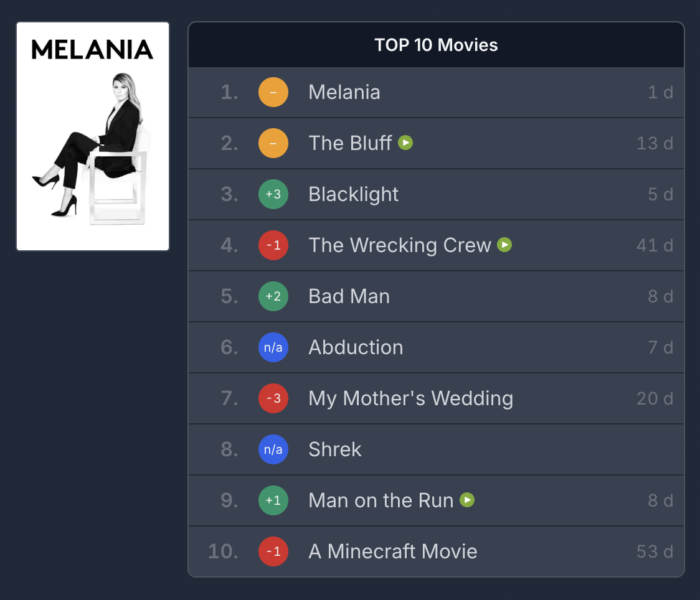Click the green +3 badge for Blacklight

(273, 194)
